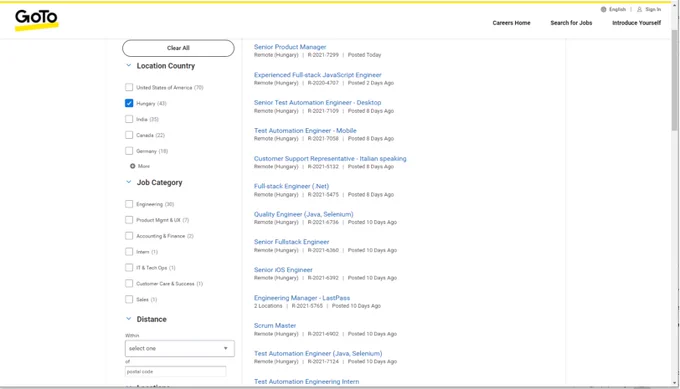Uncheck the Hungary country filter
680x389 pixels.
129,103
